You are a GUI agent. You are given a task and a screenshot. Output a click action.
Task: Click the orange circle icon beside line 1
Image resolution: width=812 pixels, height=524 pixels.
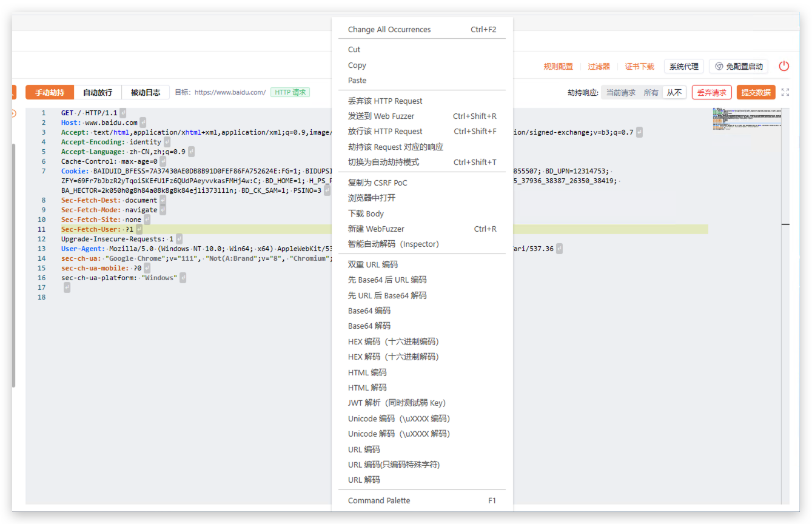(x=13, y=113)
